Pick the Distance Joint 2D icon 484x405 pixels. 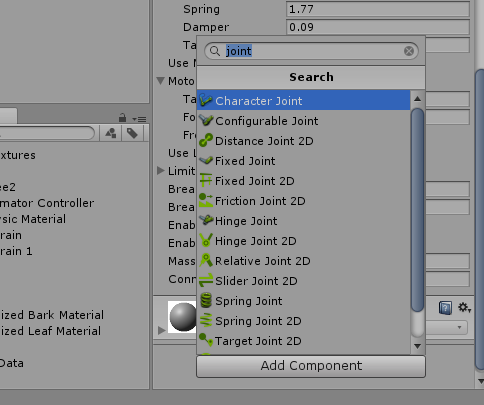coord(206,140)
